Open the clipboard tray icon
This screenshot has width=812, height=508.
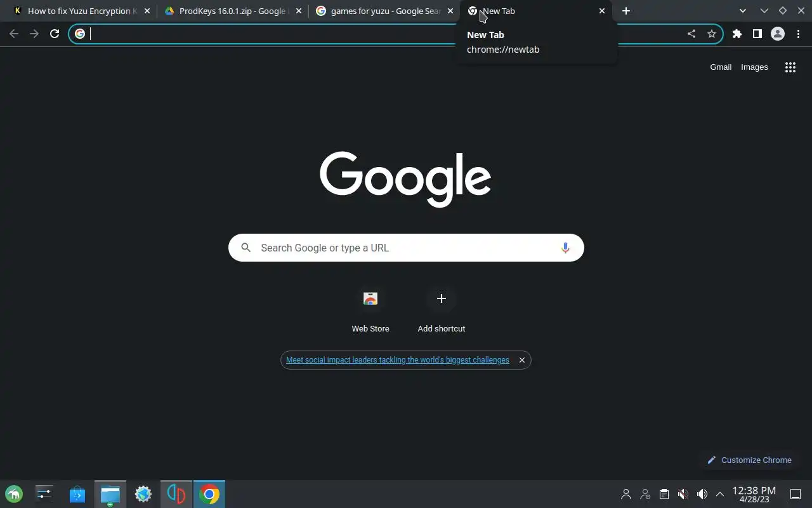pyautogui.click(x=664, y=494)
